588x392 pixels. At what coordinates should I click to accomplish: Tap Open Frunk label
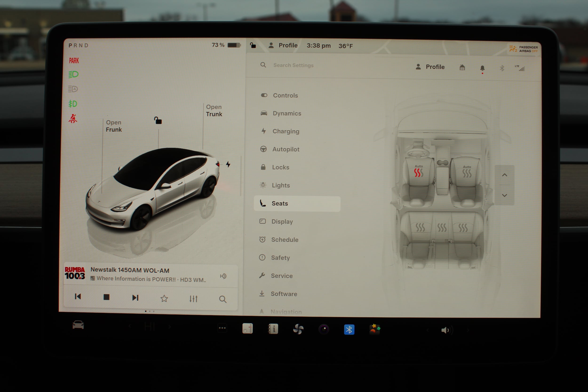tap(114, 126)
